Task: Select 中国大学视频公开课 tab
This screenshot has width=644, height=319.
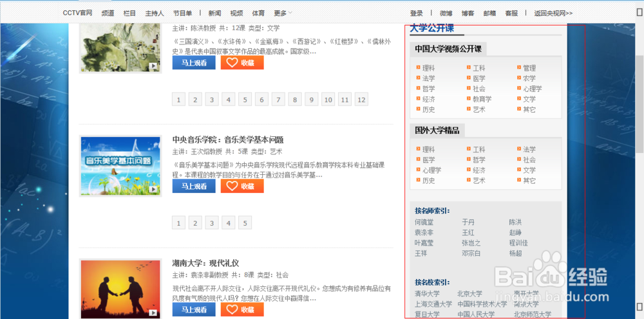Action: point(448,49)
